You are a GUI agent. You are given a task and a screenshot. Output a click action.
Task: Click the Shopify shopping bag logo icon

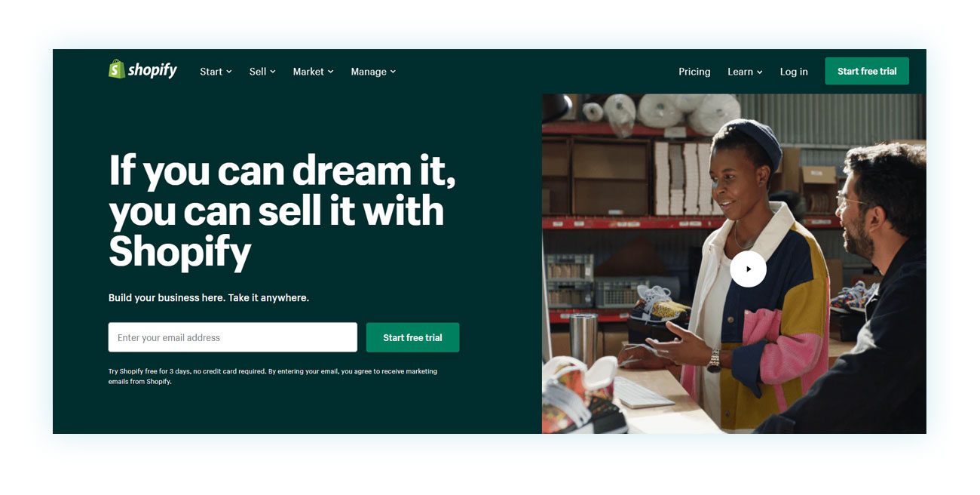(x=117, y=69)
